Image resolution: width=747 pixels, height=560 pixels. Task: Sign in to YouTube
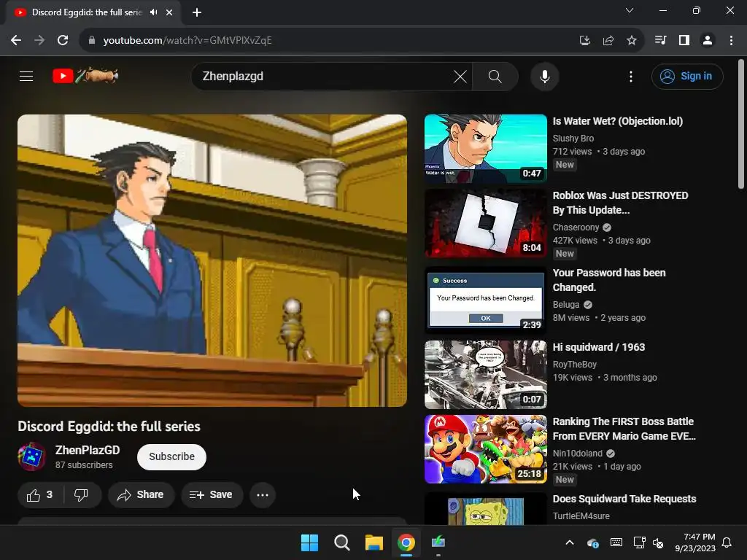pos(687,76)
